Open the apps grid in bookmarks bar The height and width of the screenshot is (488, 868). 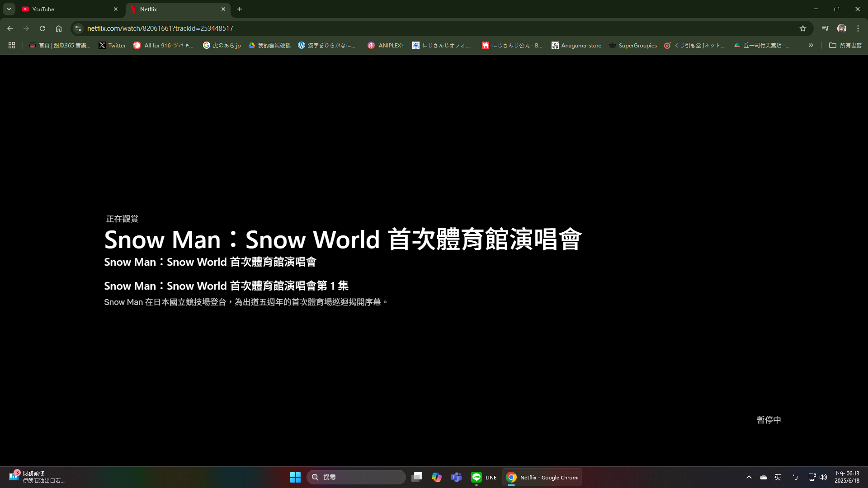coord(12,45)
